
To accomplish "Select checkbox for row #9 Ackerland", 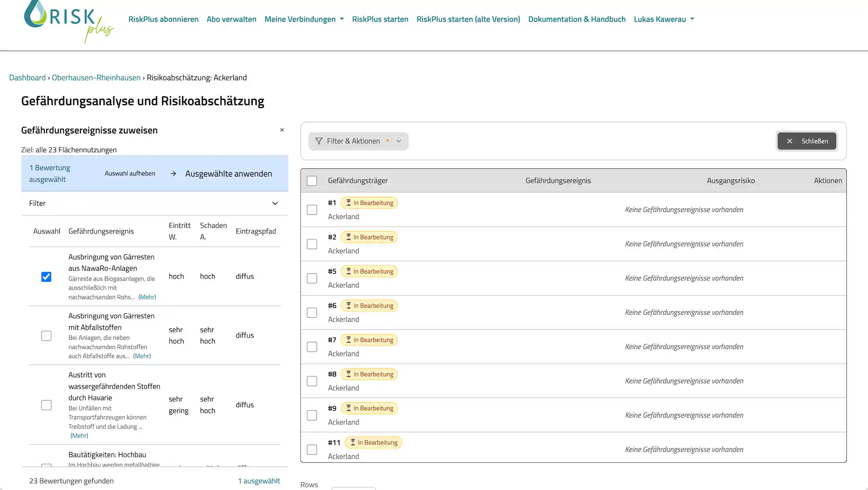I will pyautogui.click(x=312, y=415).
